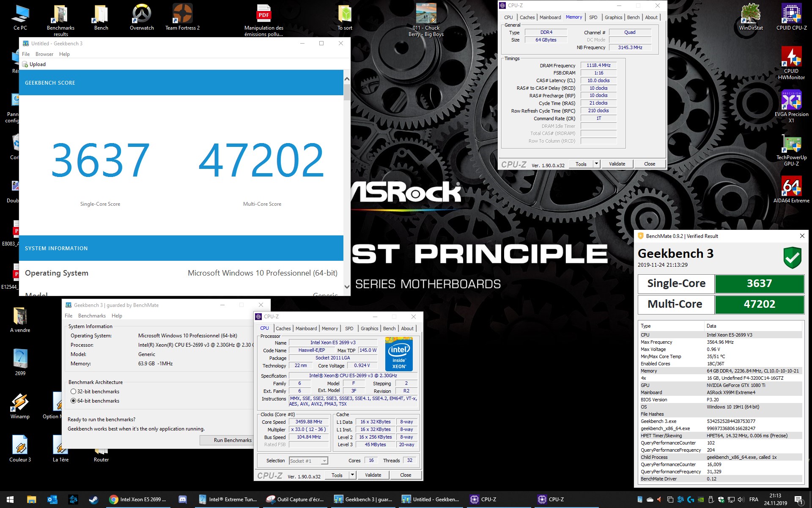
Task: Close the BenchMate Verified Result window
Action: click(x=802, y=236)
